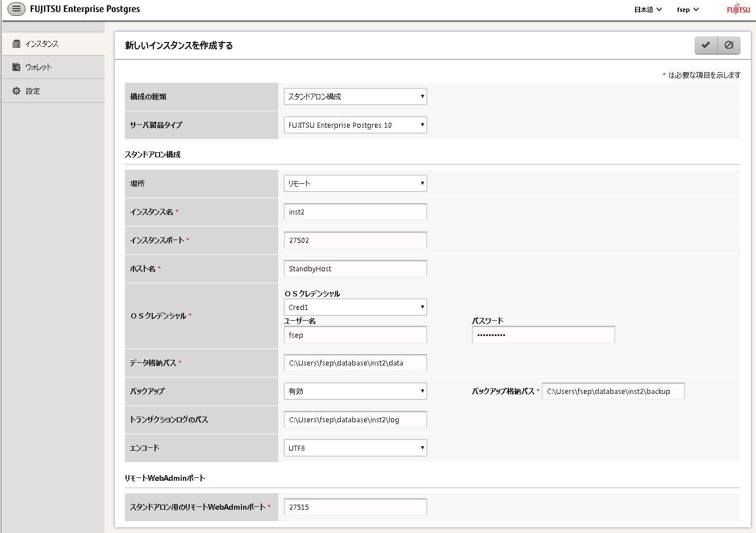
Task: Click the confirm checkmark button
Action: pyautogui.click(x=706, y=45)
